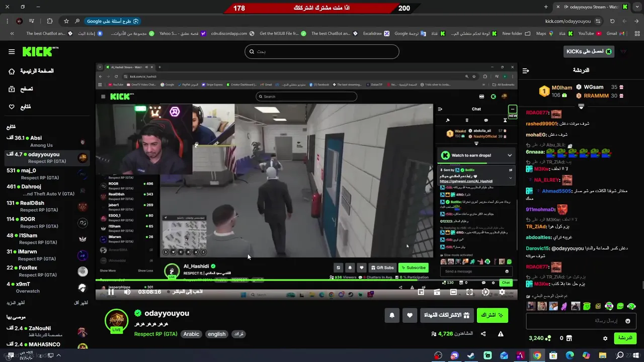Open chat settings gear
The image size is (644, 362).
pos(605,338)
